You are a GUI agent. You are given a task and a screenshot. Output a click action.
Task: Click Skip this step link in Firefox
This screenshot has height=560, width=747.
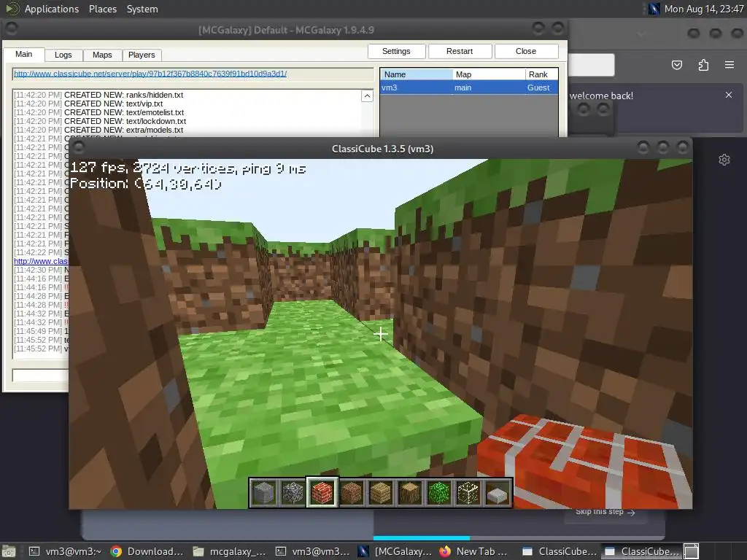605,512
